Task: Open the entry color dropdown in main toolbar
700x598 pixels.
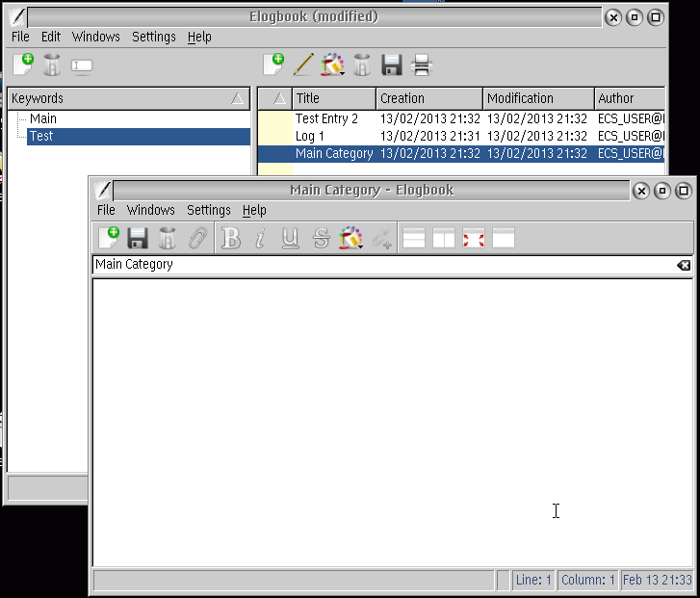Action: pyautogui.click(x=333, y=65)
